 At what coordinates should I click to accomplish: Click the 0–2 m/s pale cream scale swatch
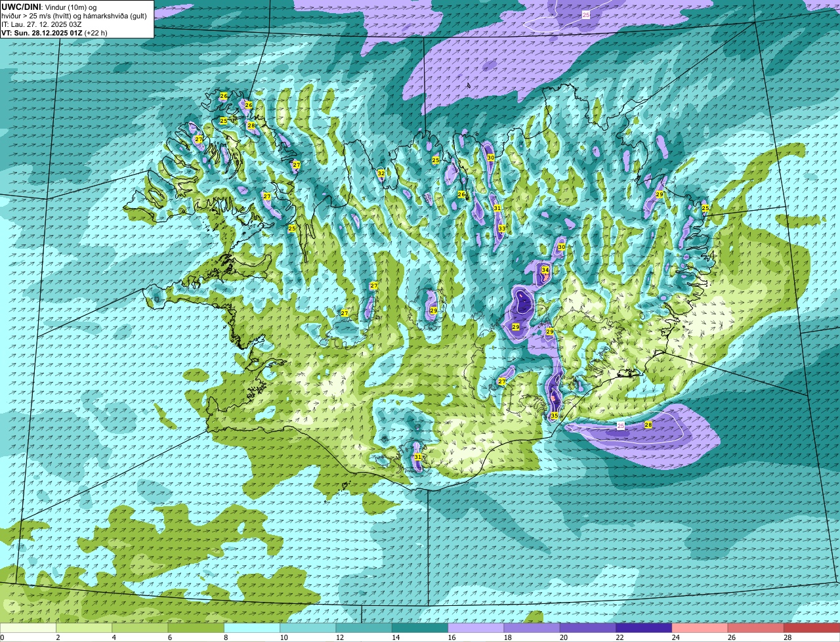(29, 628)
